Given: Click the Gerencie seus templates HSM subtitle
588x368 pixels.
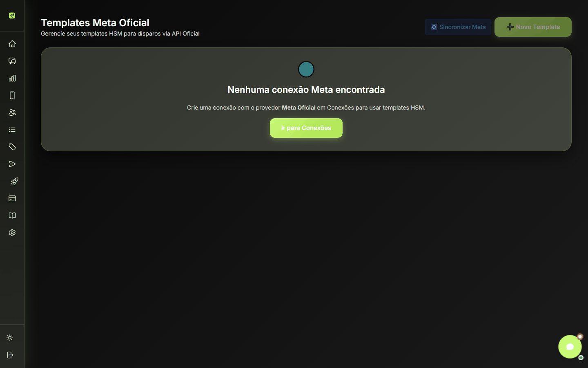Looking at the screenshot, I should coord(120,34).
